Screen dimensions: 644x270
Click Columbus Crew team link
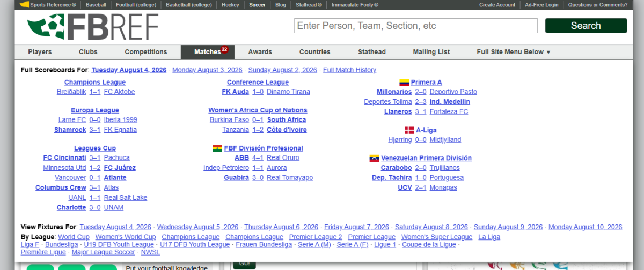(61, 187)
